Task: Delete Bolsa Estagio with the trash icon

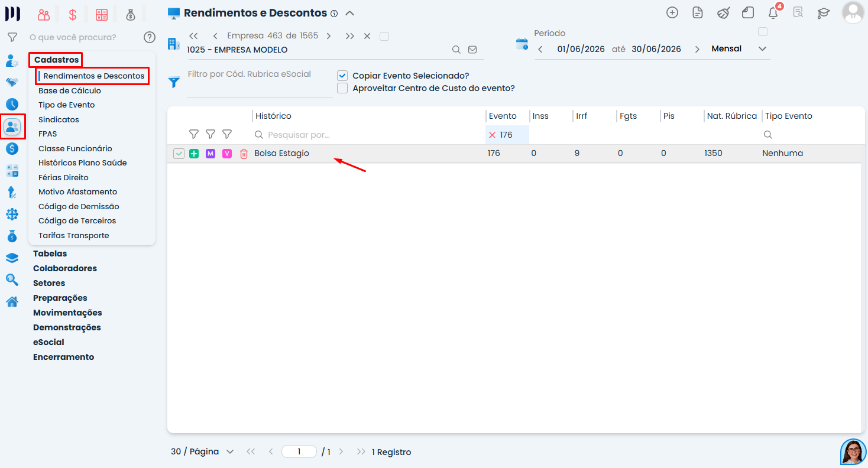Action: point(244,154)
